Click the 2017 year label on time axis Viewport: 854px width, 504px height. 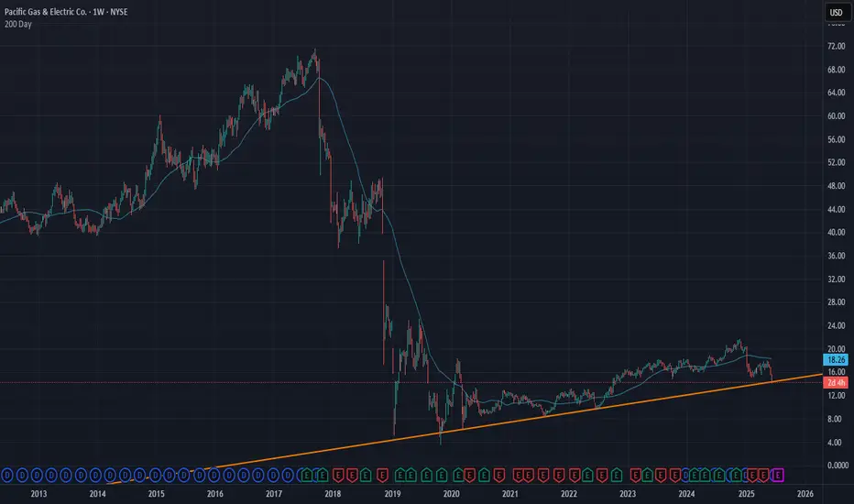coord(274,494)
